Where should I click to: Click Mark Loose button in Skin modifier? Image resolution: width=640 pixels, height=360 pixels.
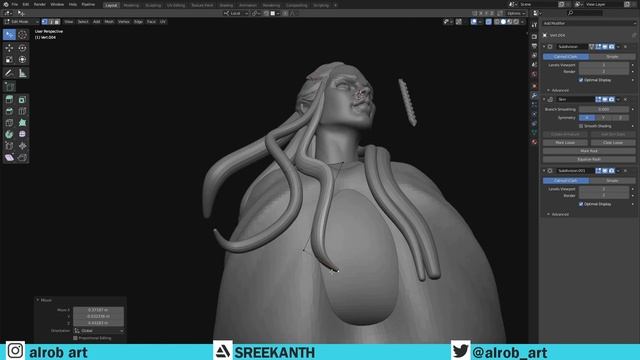[x=565, y=143]
